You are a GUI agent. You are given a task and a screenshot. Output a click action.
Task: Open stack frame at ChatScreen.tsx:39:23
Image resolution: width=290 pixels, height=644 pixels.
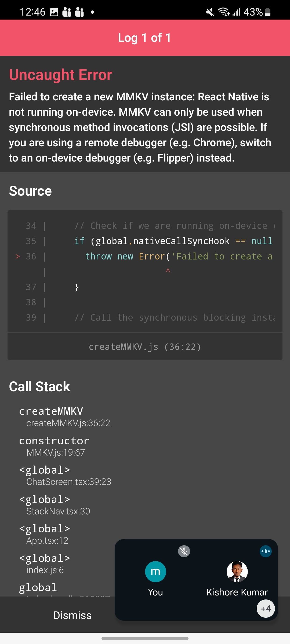(x=65, y=476)
